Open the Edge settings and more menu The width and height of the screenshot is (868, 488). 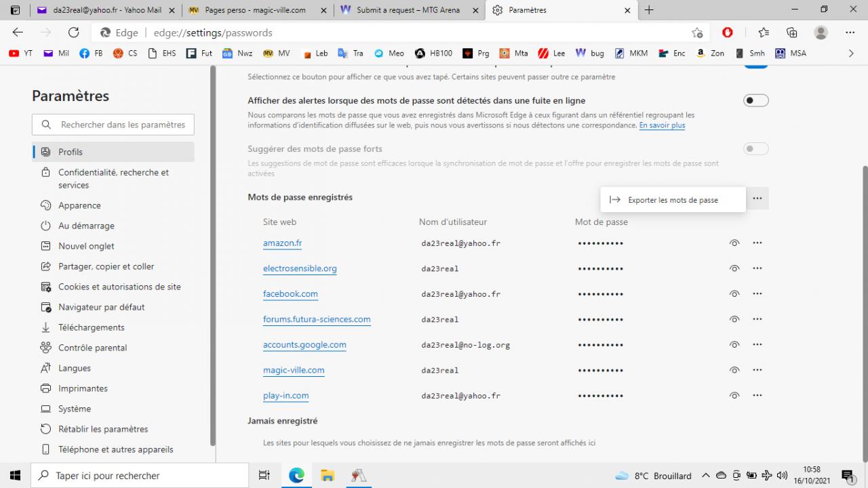[x=850, y=33]
